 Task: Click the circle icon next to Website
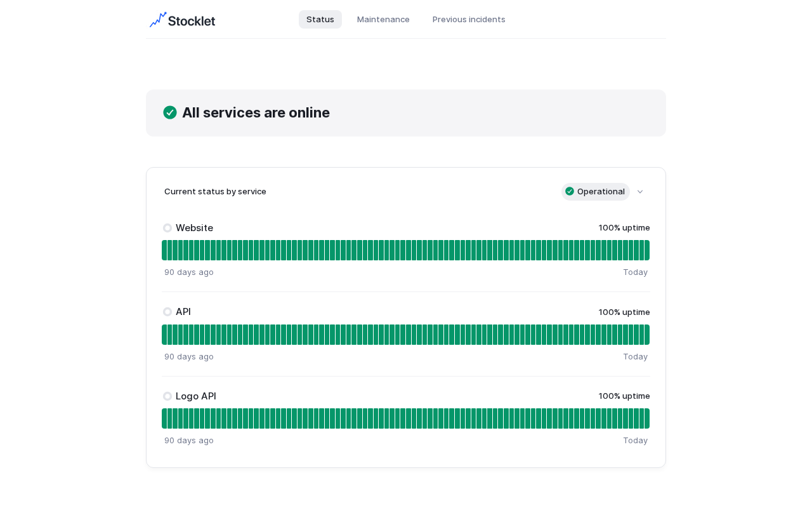167,228
